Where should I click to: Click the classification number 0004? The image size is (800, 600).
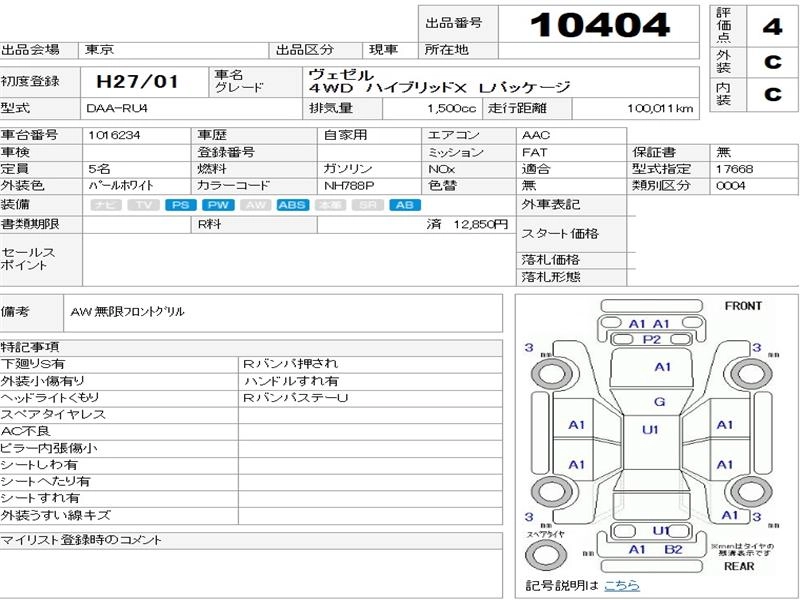click(x=731, y=186)
